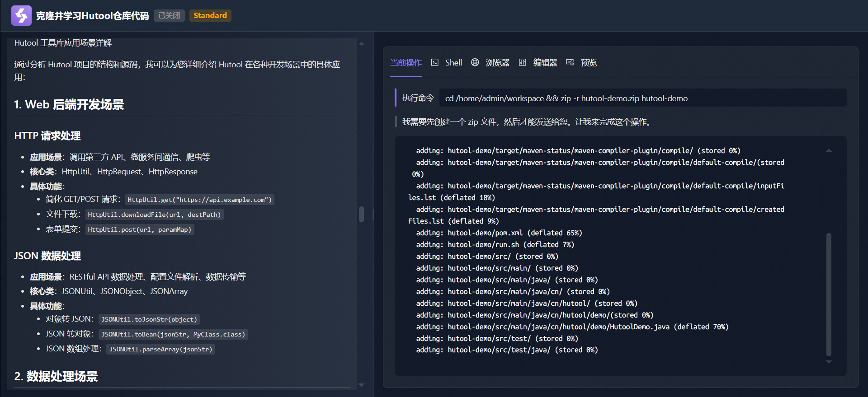Click the purple app logo icon

pos(21,15)
